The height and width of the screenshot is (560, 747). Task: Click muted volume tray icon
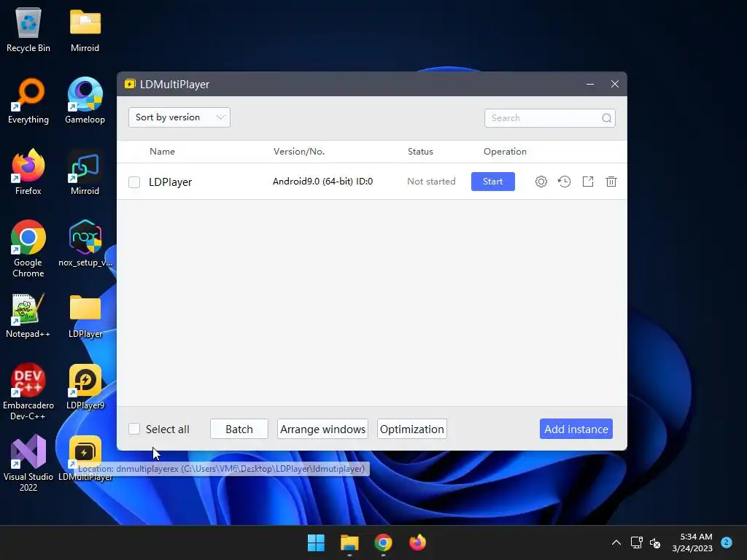[x=655, y=542]
